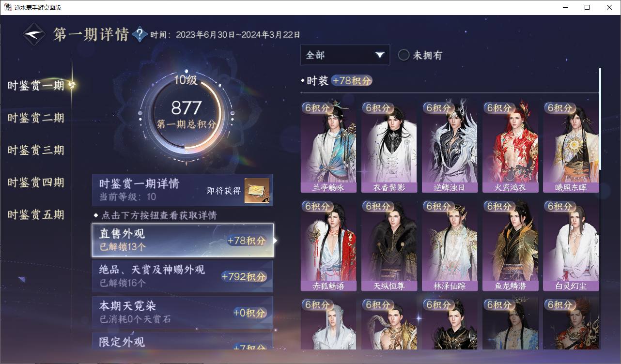
Task: Select the 火鸾鸿衣 outfit thumbnail
Action: click(x=510, y=147)
